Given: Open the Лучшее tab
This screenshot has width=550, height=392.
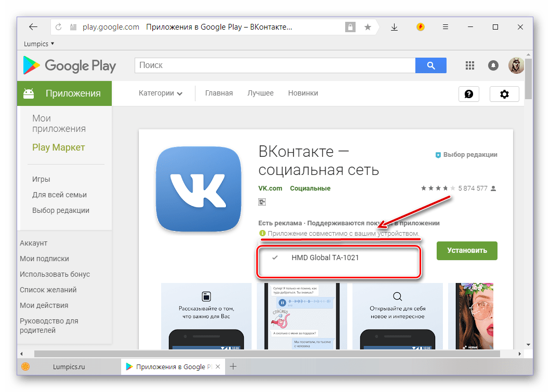Looking at the screenshot, I should pos(260,93).
